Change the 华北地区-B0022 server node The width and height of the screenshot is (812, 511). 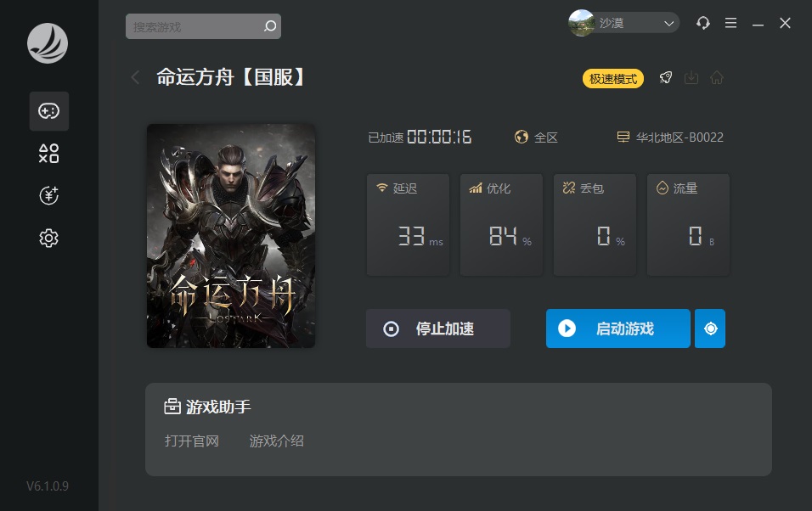tap(679, 138)
